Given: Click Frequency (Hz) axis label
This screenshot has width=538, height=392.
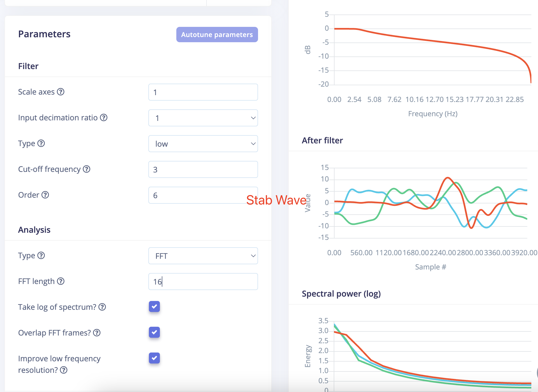Looking at the screenshot, I should pos(433,114).
